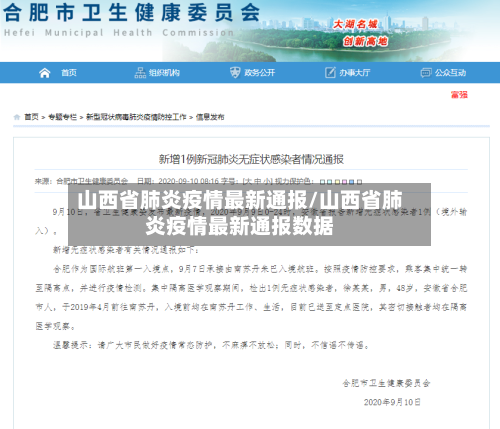
Task: Open 信息发布 in the breadcrumb
Action: click(210, 117)
